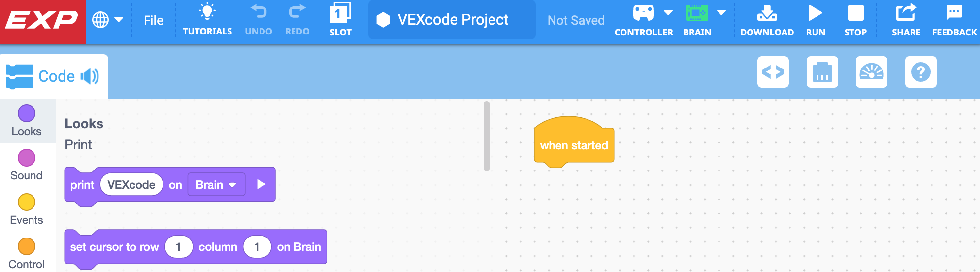
Task: Click the VEXcode Project name button
Action: 452,20
